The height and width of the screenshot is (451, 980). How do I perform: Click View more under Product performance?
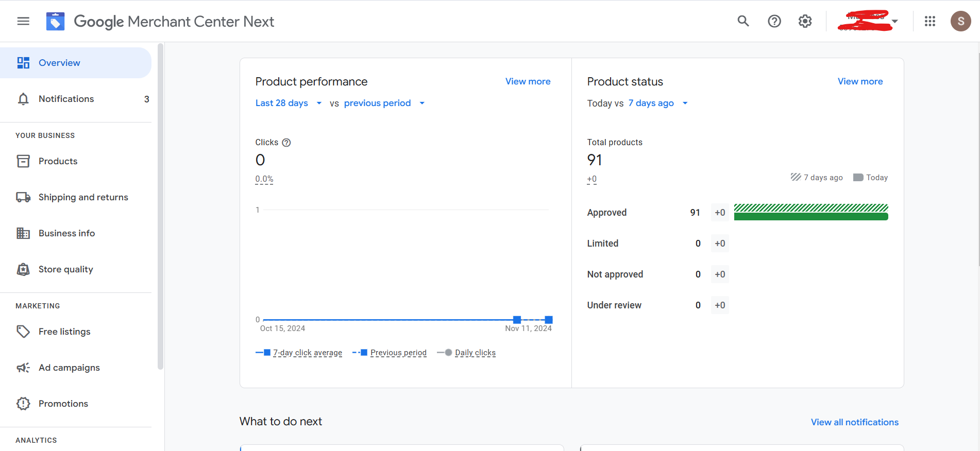(528, 81)
